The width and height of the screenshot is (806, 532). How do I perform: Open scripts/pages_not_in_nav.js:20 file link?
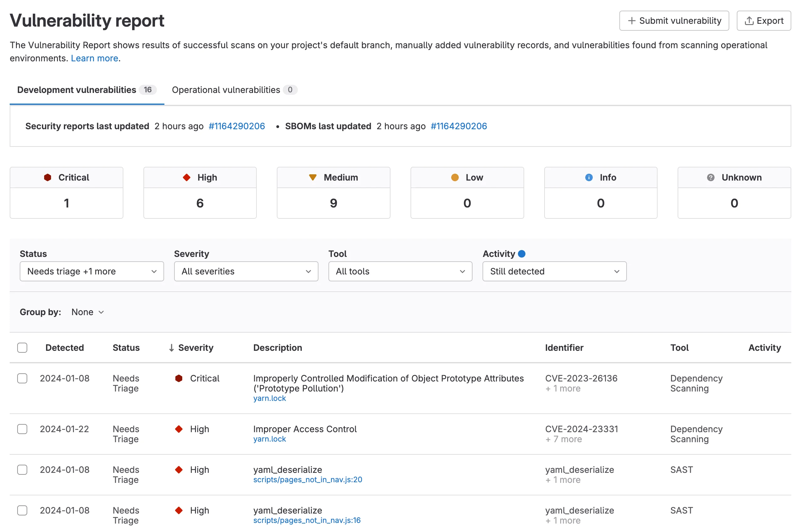(x=307, y=480)
